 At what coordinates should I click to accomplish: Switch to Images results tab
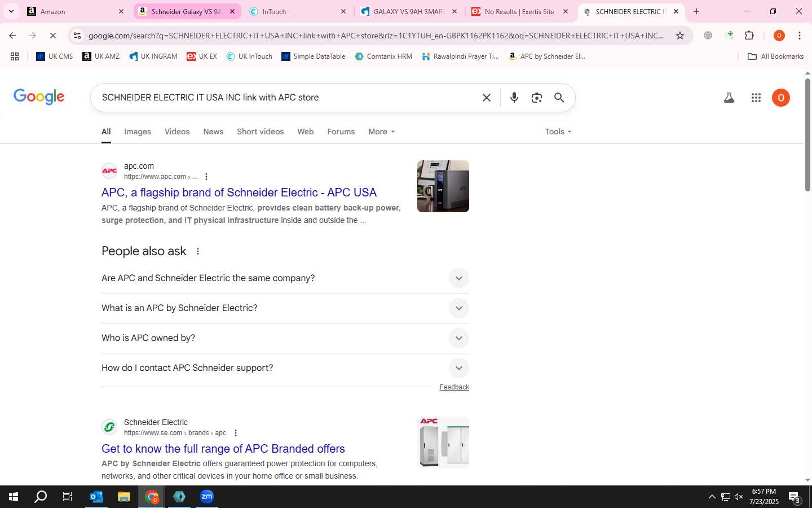point(138,132)
